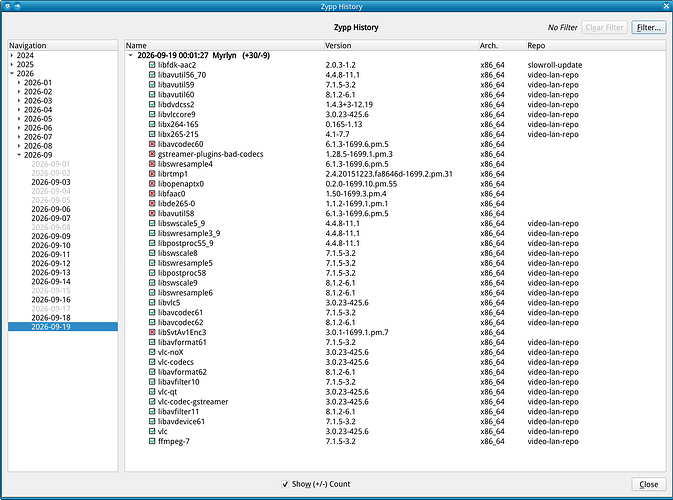This screenshot has height=500, width=673.
Task: Click the install icon beside ffmpeg-7
Action: coord(152,441)
